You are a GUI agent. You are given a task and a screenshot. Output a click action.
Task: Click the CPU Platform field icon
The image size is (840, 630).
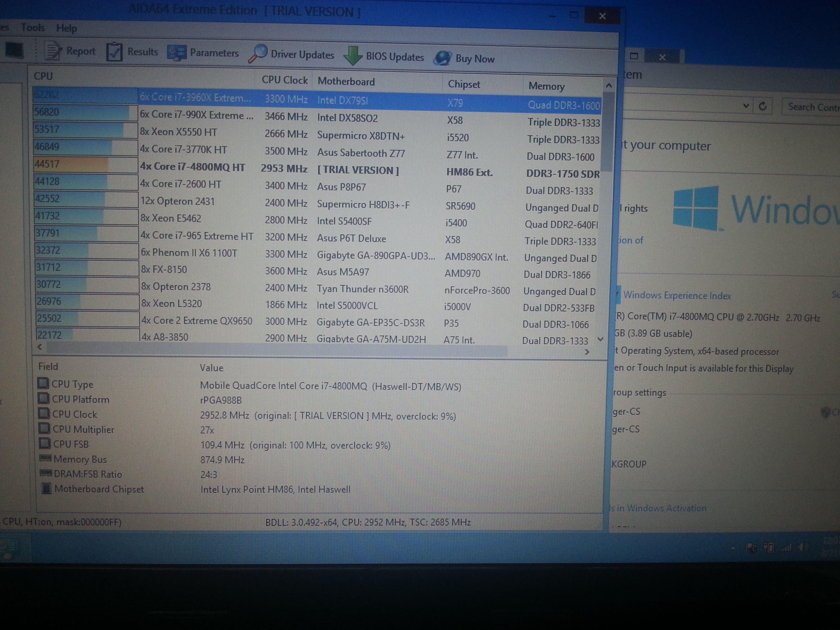(43, 398)
